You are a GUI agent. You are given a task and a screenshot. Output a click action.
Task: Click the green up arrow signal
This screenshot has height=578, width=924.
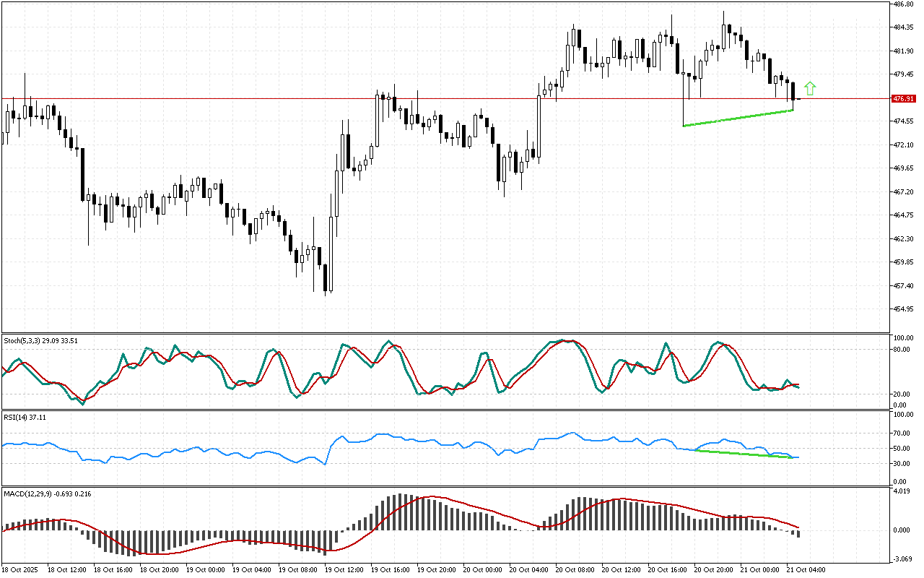(810, 89)
